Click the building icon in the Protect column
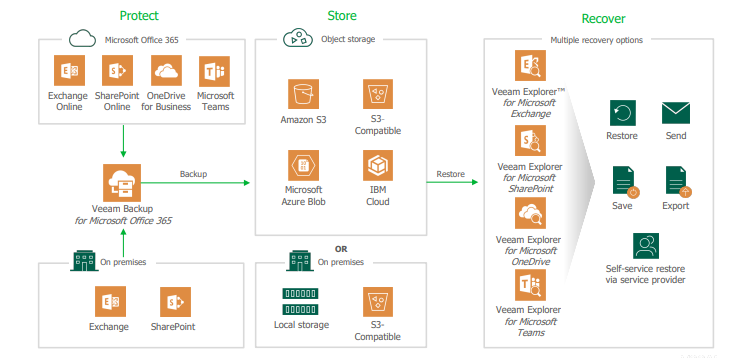The height and width of the screenshot is (360, 742). pyautogui.click(x=84, y=261)
